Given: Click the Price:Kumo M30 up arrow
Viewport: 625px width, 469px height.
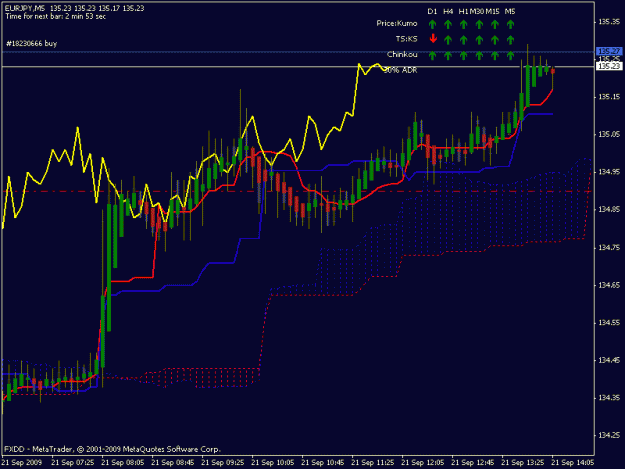Looking at the screenshot, I should pyautogui.click(x=479, y=24).
